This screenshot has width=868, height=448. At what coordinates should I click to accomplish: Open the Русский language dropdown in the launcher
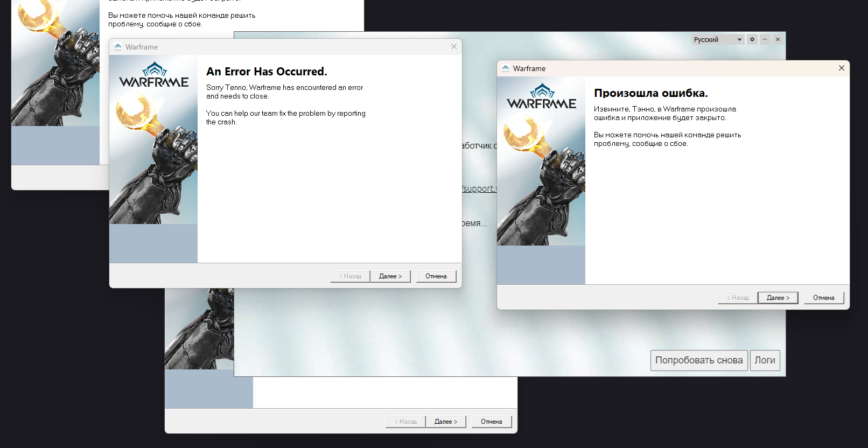(x=718, y=39)
